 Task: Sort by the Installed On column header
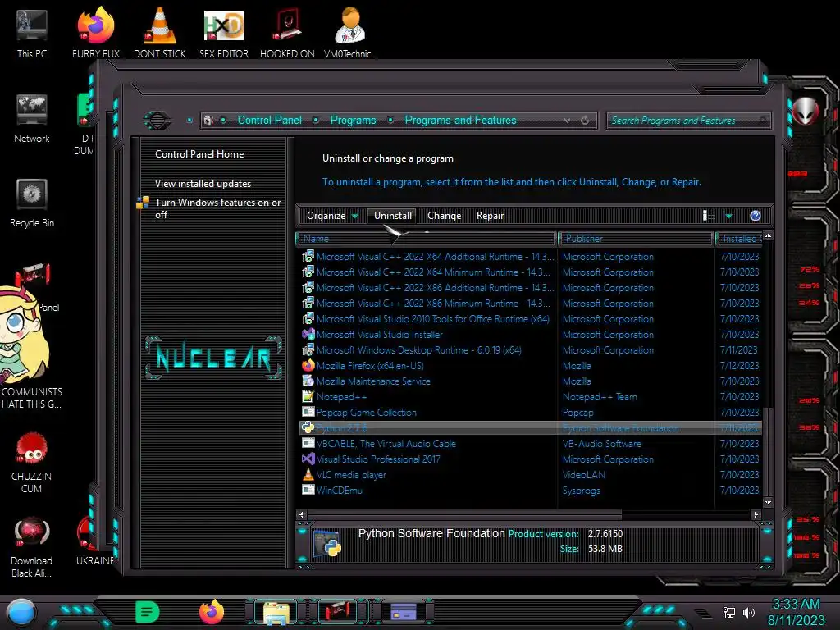pos(740,239)
